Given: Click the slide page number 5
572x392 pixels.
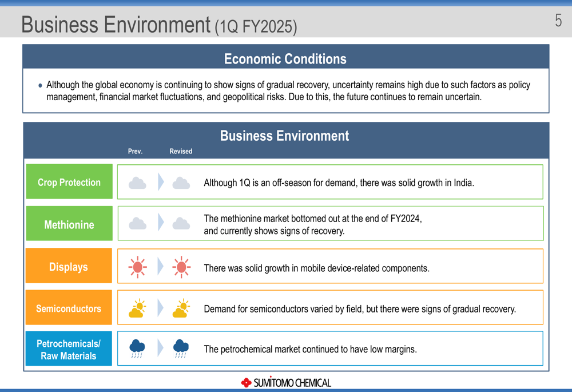Looking at the screenshot, I should [558, 21].
